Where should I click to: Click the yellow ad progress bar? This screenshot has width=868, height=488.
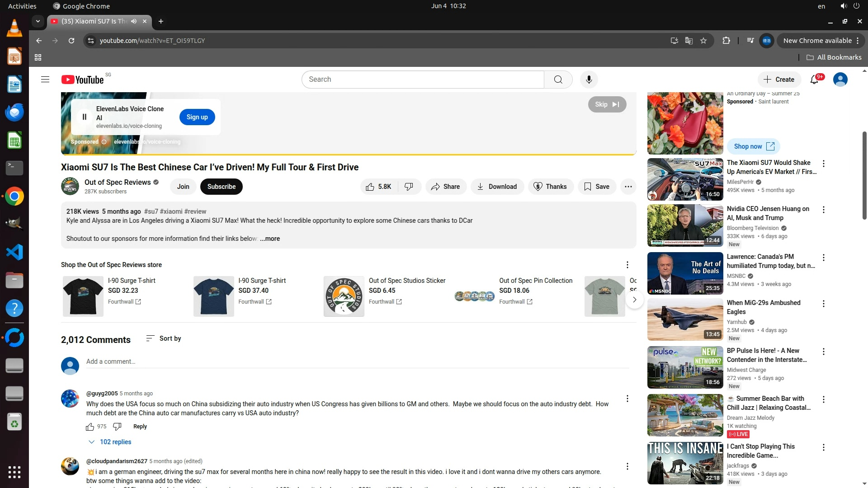[x=348, y=154]
